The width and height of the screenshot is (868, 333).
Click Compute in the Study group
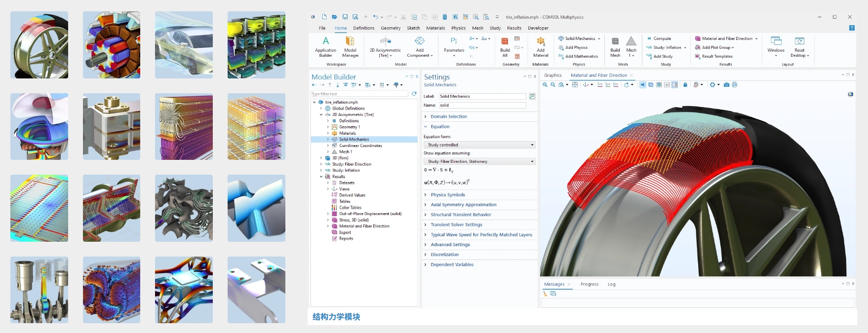(x=659, y=38)
